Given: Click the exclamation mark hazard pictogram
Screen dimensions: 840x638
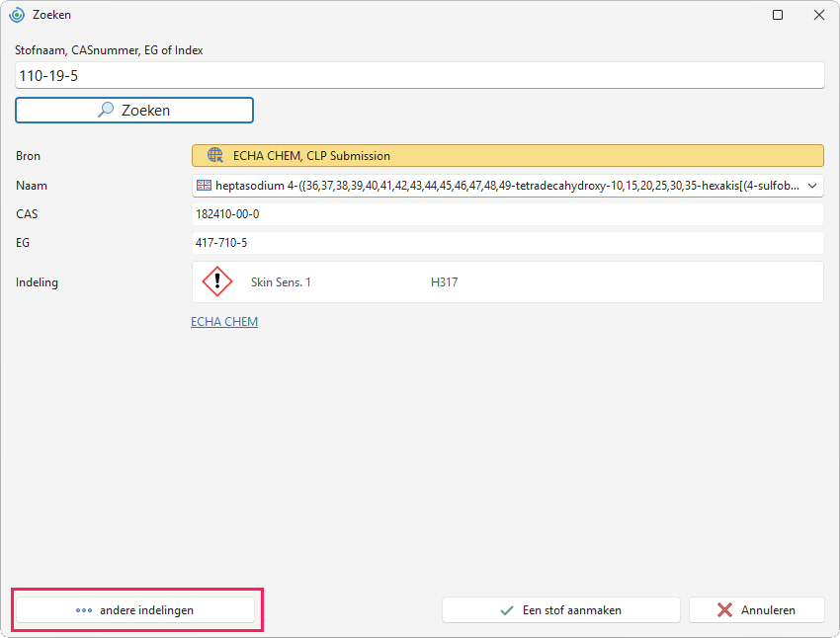Looking at the screenshot, I should [217, 281].
